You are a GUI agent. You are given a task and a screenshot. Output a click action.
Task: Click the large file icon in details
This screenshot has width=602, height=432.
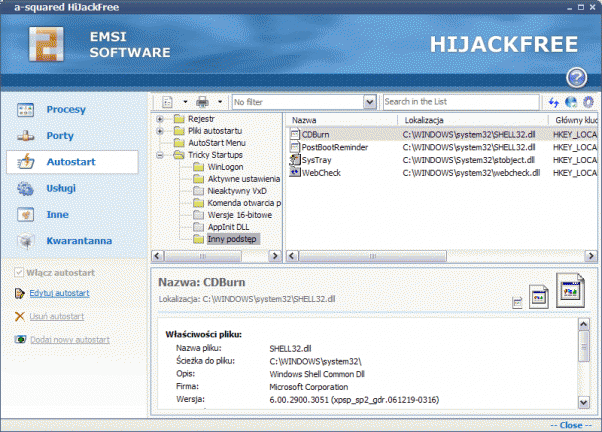coord(571,290)
